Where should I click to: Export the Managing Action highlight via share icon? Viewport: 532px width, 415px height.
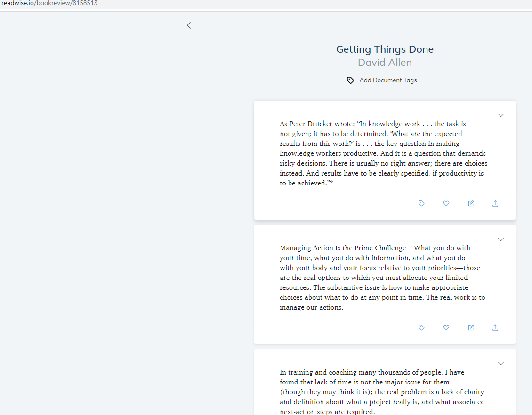pyautogui.click(x=495, y=327)
